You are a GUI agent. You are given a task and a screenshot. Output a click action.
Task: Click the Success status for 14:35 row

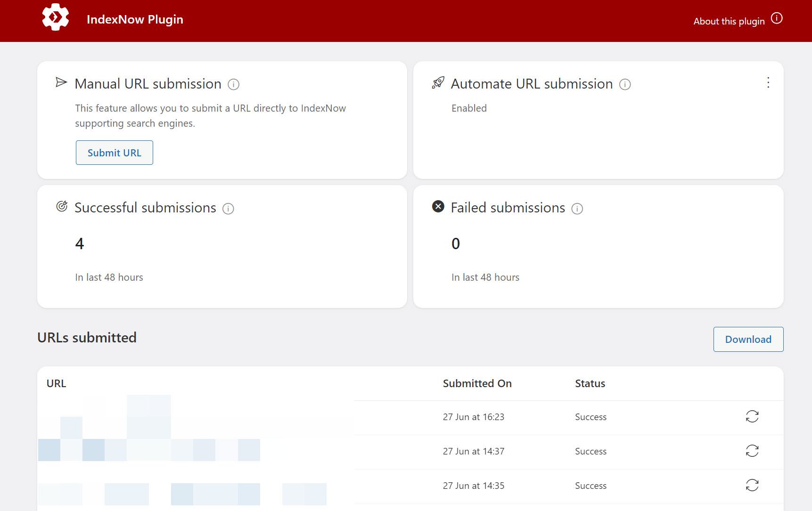point(591,486)
